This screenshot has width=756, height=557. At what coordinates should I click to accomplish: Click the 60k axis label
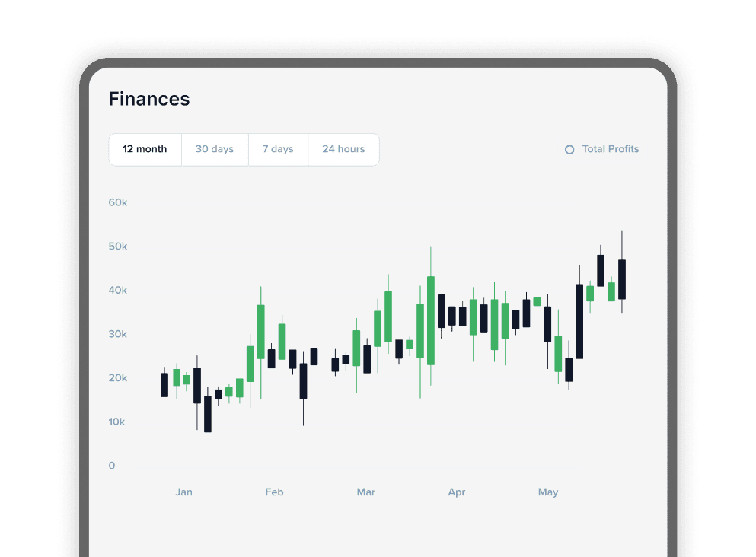point(118,202)
